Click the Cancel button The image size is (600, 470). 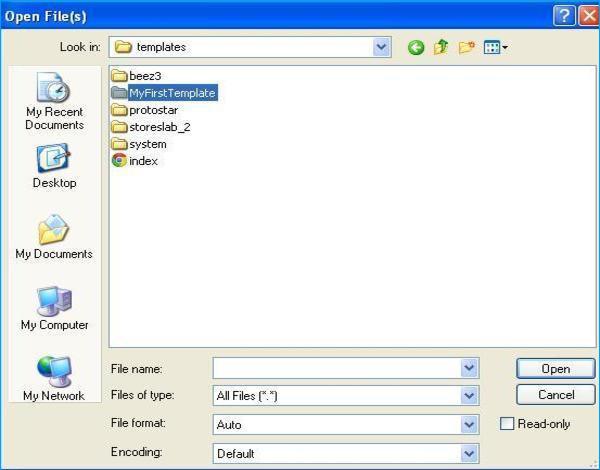point(556,395)
